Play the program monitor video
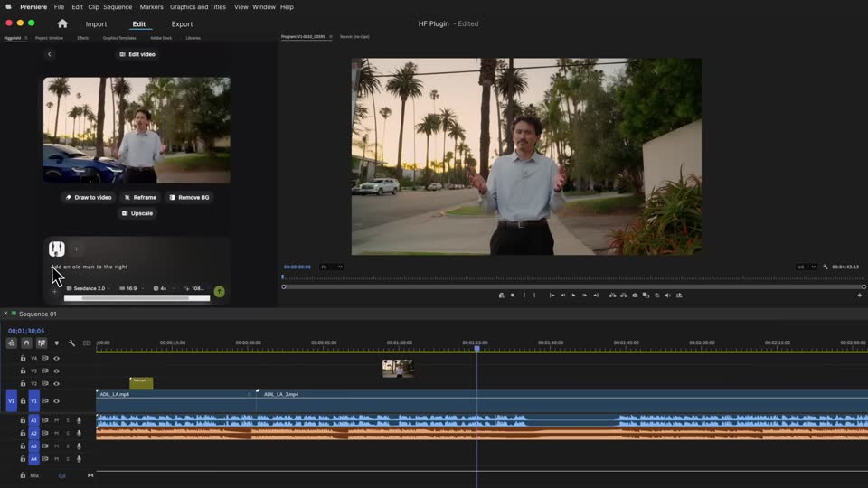The width and height of the screenshot is (868, 488). pyautogui.click(x=573, y=296)
